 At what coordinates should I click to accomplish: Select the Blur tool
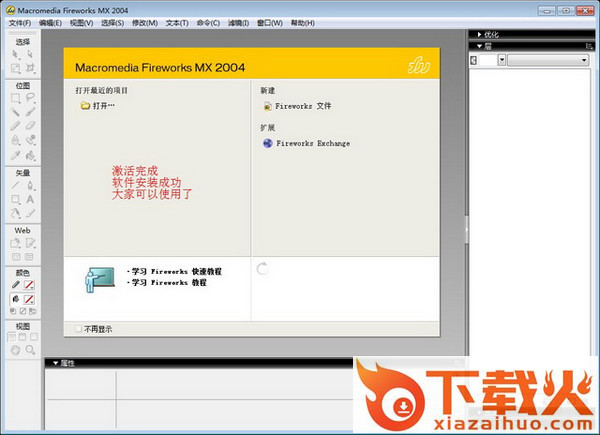(15, 140)
